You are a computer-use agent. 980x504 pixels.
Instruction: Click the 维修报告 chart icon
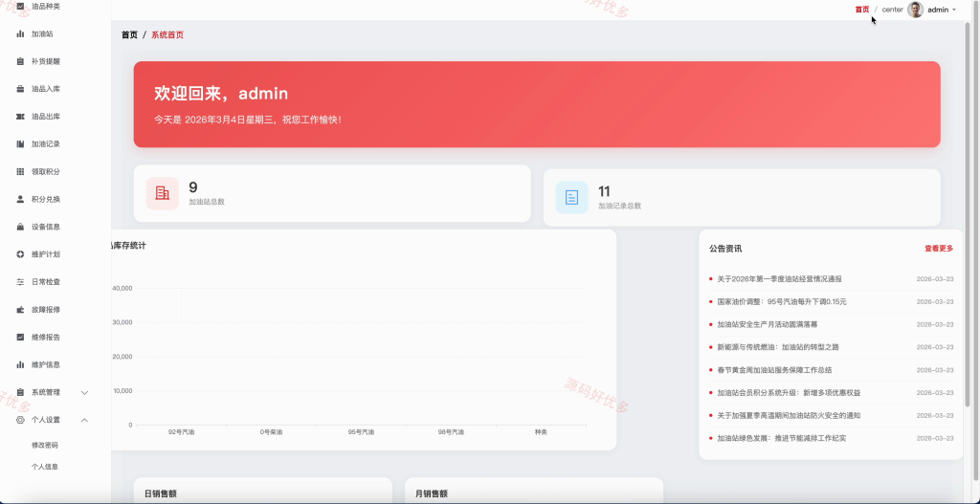(x=20, y=337)
